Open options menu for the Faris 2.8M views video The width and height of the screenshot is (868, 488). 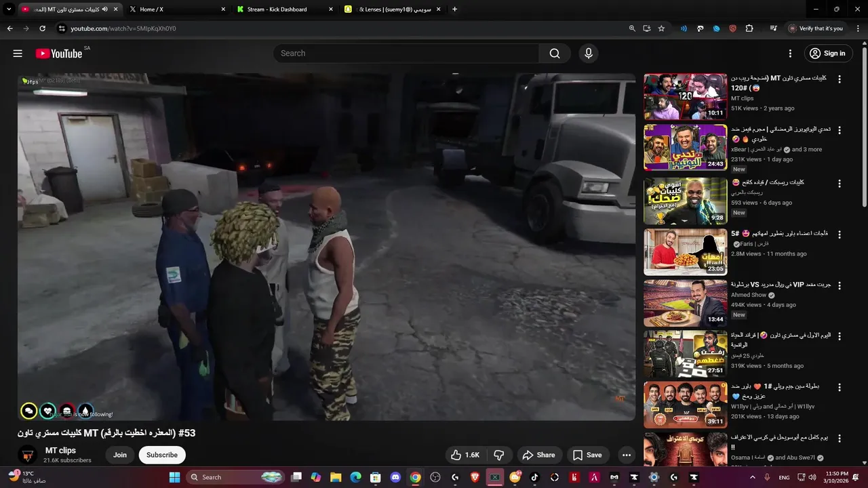point(840,235)
